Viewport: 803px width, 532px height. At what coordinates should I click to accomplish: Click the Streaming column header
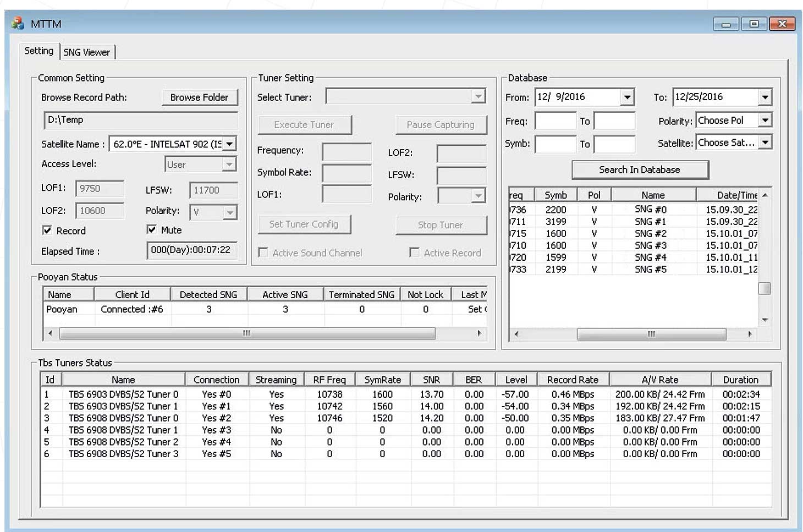276,380
